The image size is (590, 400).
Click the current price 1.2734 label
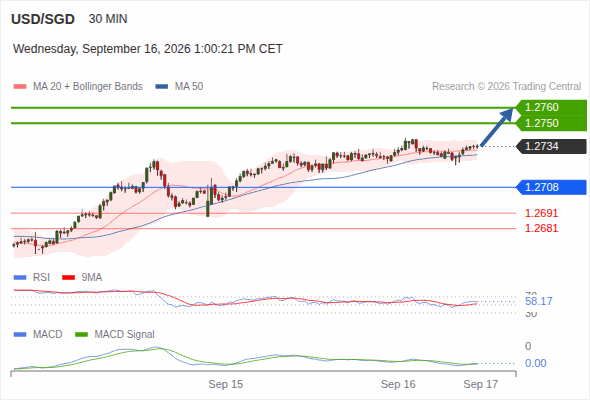[551, 146]
